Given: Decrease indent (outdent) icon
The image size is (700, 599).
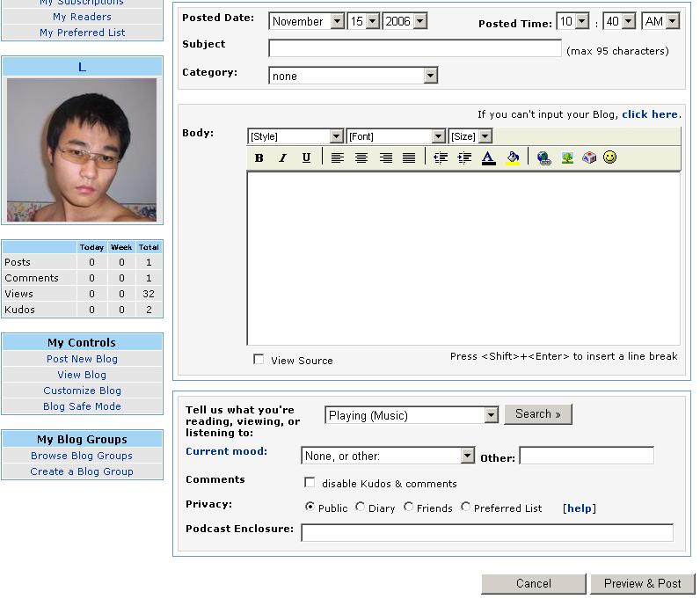Looking at the screenshot, I should pyautogui.click(x=441, y=157).
